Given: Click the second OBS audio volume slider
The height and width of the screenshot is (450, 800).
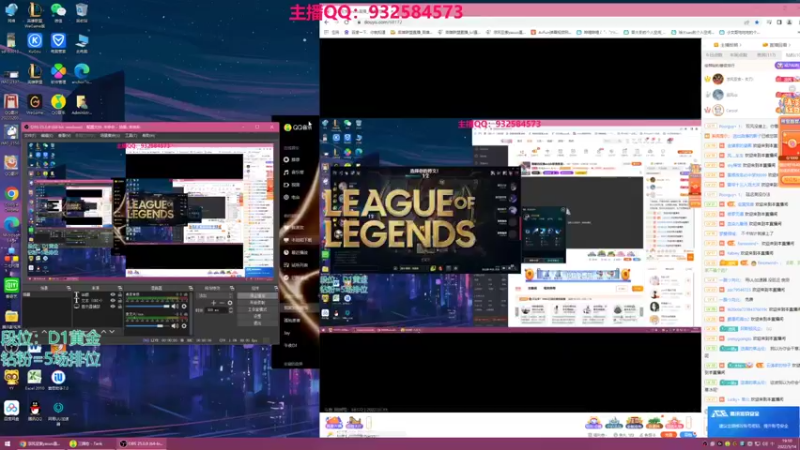Looking at the screenshot, I should click(x=147, y=326).
